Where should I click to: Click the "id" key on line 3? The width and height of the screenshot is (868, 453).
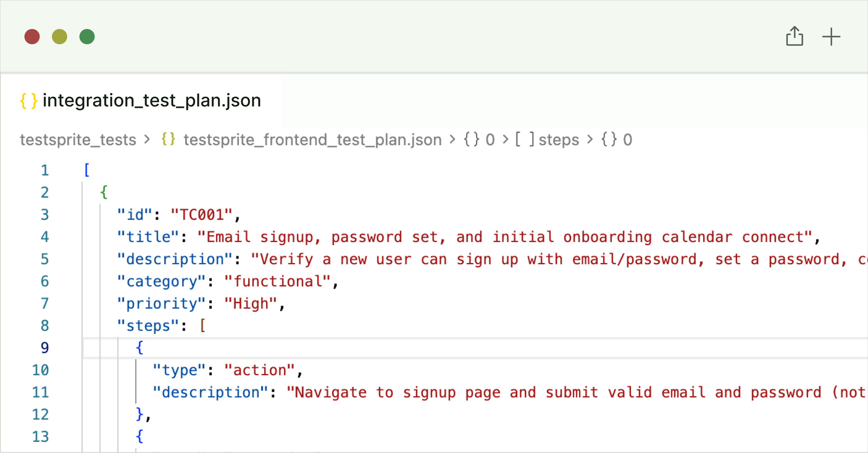point(134,215)
